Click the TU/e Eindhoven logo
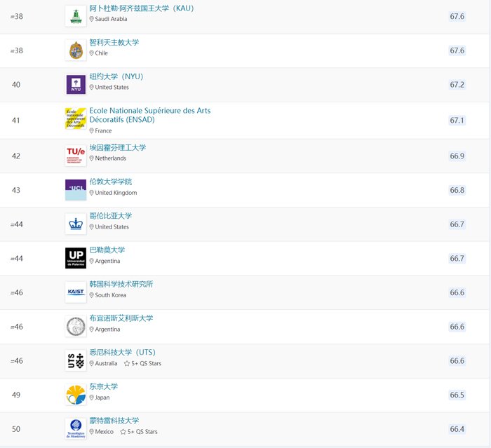 (x=76, y=156)
